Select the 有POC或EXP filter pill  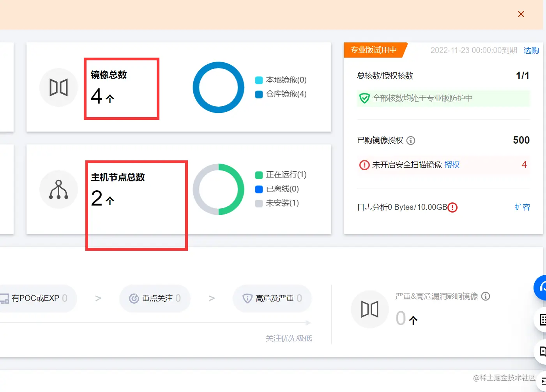[x=37, y=299]
